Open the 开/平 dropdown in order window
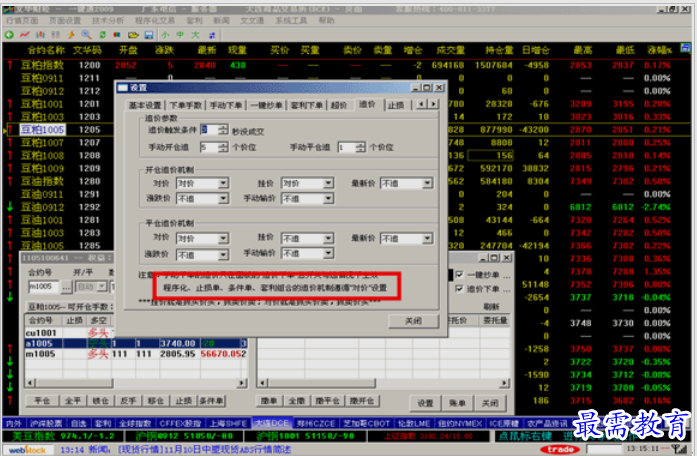 coord(91,287)
